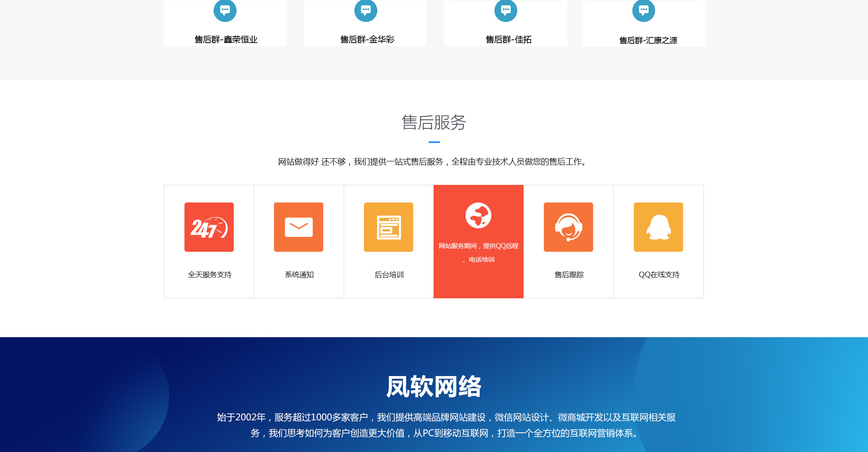
Task: Click the 全天服务支持 label
Action: click(209, 275)
